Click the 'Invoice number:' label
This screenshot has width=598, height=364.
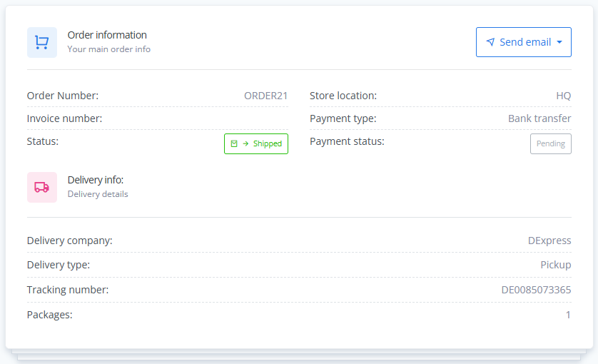pos(64,118)
